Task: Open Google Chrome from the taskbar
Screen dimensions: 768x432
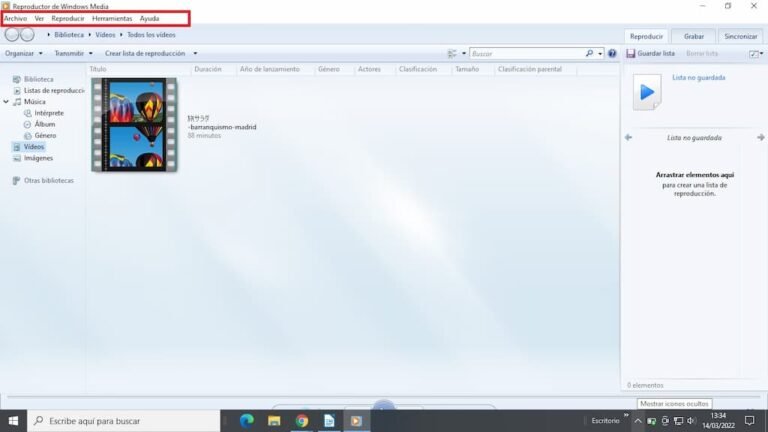Action: [x=301, y=421]
